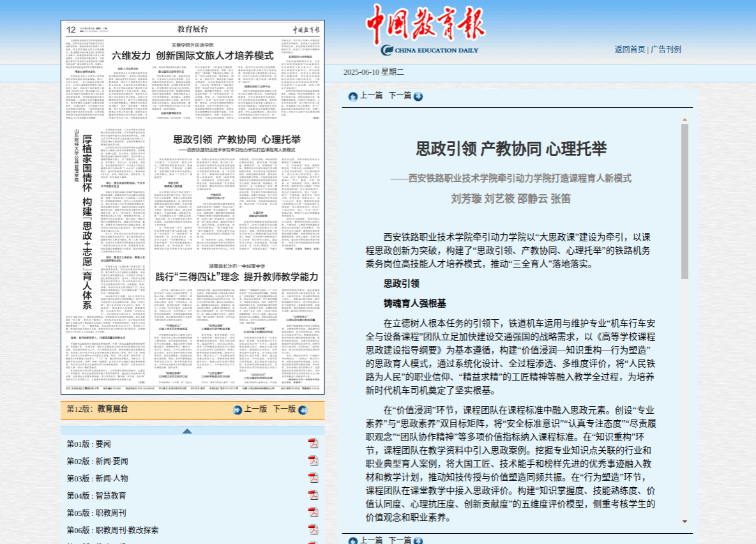Click the 下一版 text link

[x=284, y=409]
